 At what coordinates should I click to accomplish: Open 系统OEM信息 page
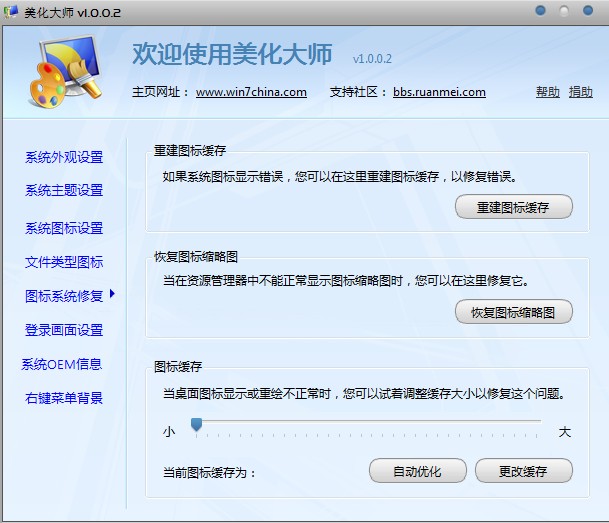pyautogui.click(x=62, y=364)
